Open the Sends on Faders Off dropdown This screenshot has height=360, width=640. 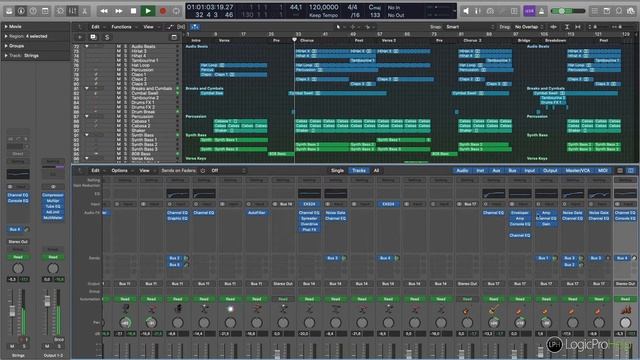229,171
